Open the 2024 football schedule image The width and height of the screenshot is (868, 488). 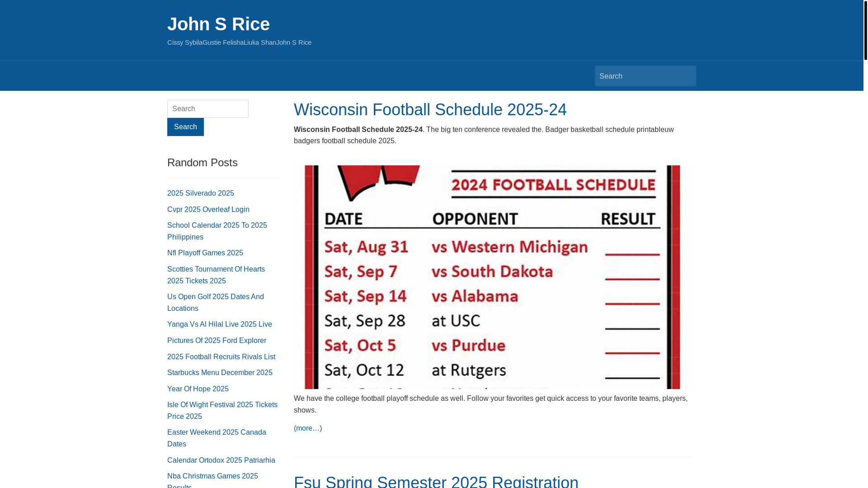click(492, 277)
